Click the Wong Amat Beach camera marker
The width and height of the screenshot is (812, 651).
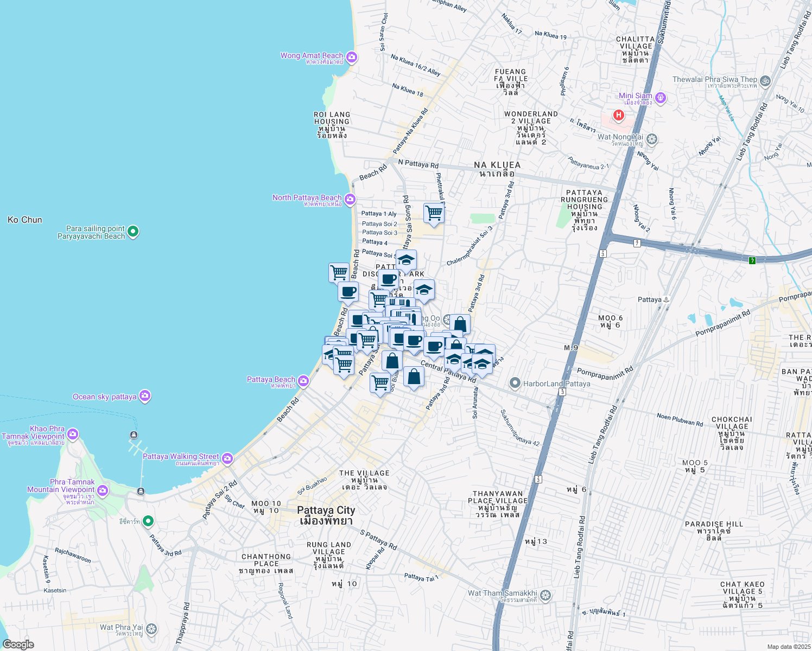pos(351,57)
